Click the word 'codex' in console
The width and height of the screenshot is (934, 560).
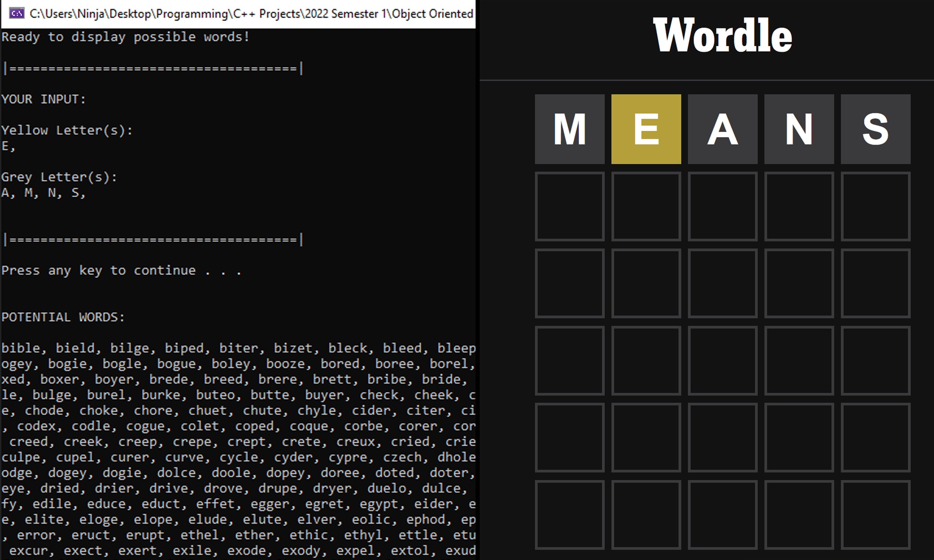click(x=36, y=426)
